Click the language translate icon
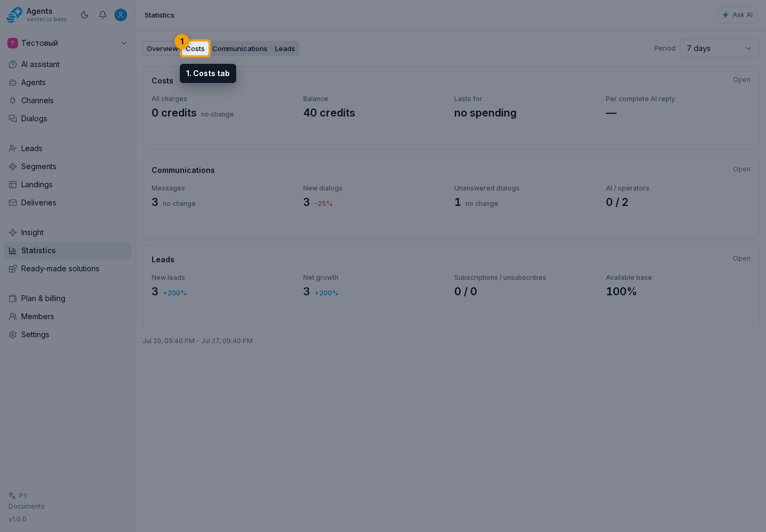 pyautogui.click(x=12, y=495)
